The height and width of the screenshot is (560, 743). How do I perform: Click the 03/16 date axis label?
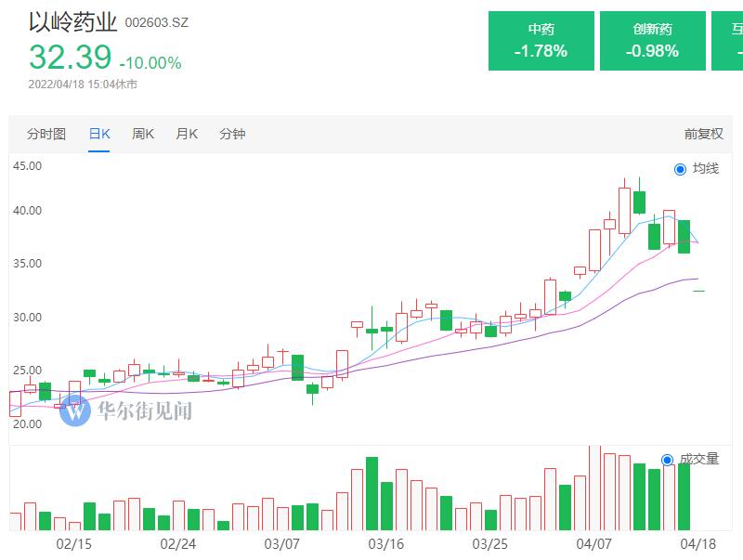click(385, 544)
